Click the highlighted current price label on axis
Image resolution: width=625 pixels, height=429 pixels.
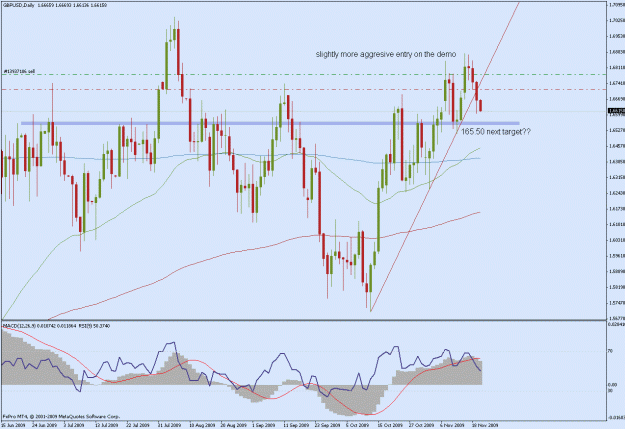tap(616, 110)
